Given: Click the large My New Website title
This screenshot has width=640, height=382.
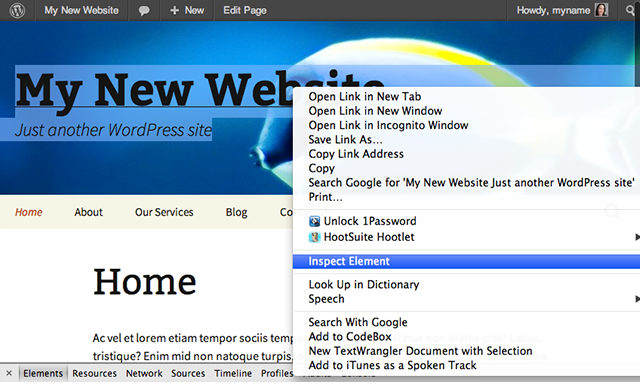Looking at the screenshot, I should pyautogui.click(x=154, y=91).
